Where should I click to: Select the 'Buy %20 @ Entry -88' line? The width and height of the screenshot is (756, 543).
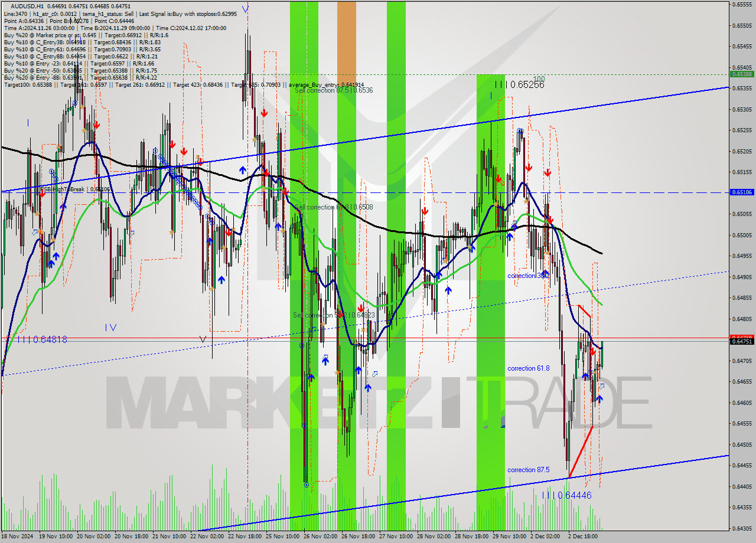coord(80,77)
